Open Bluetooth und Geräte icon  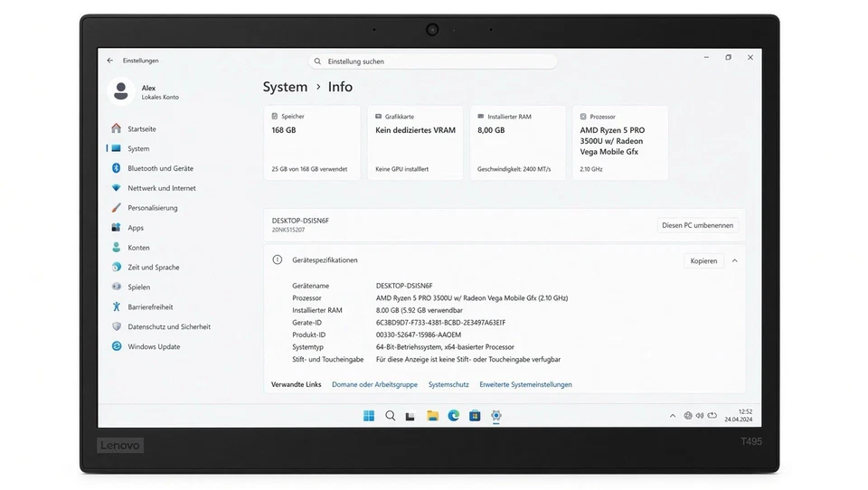pyautogui.click(x=116, y=168)
